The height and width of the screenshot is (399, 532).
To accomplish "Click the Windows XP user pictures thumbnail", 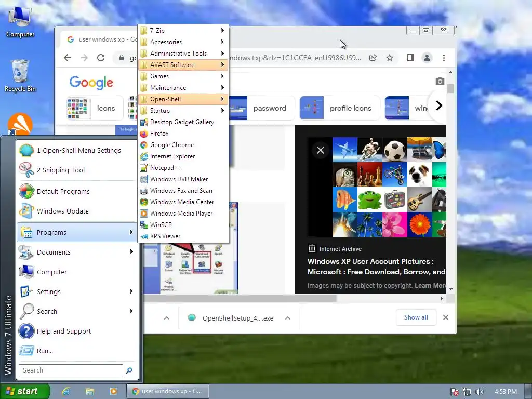I will coord(389,187).
